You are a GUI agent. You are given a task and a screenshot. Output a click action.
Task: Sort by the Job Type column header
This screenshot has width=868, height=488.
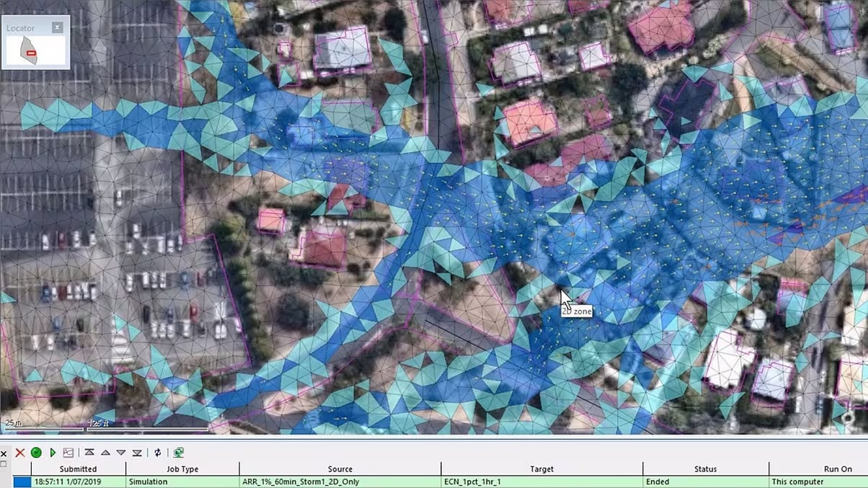coord(182,469)
